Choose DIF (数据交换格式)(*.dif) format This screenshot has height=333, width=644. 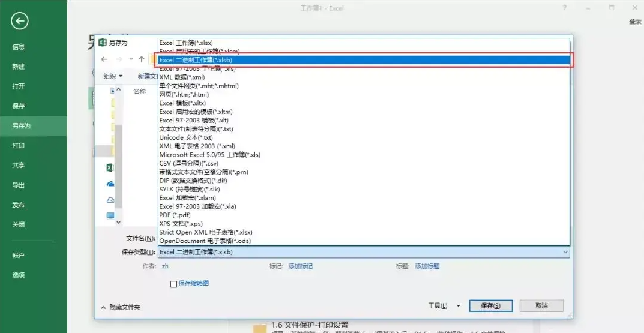(x=364, y=181)
